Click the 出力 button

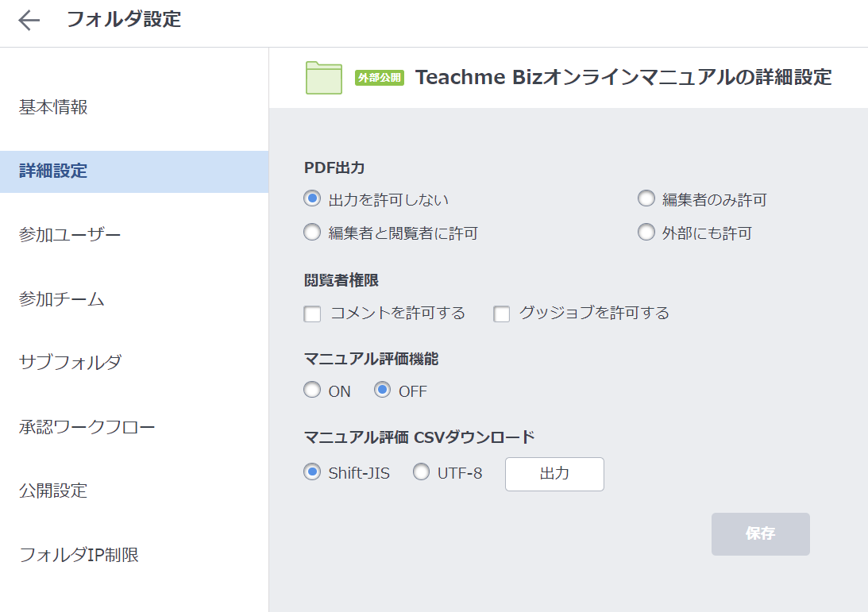pyautogui.click(x=554, y=474)
